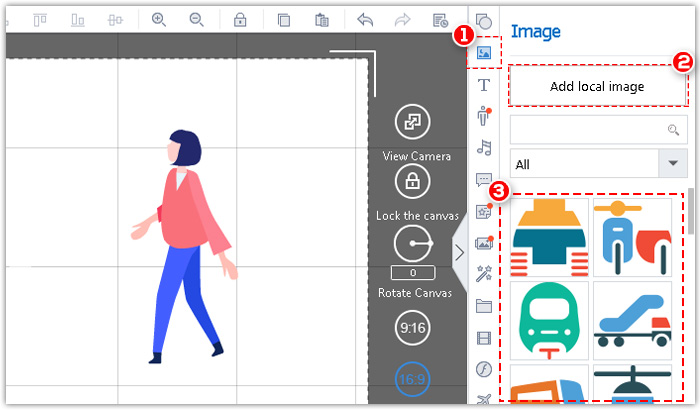Select the orange and teal train thumbnail
The width and height of the screenshot is (700, 410).
[550, 237]
